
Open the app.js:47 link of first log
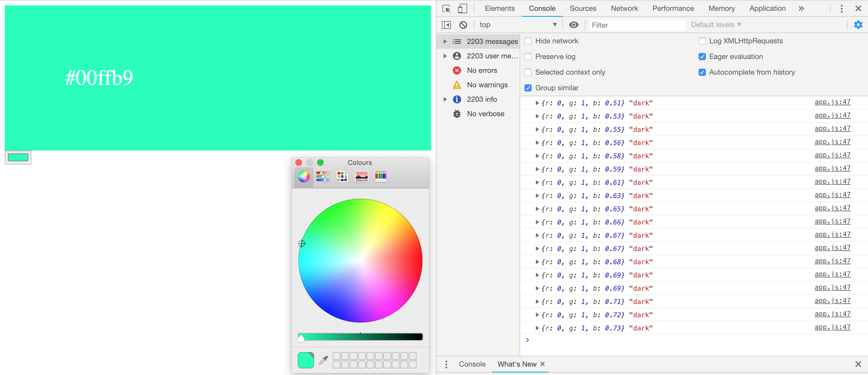click(832, 102)
